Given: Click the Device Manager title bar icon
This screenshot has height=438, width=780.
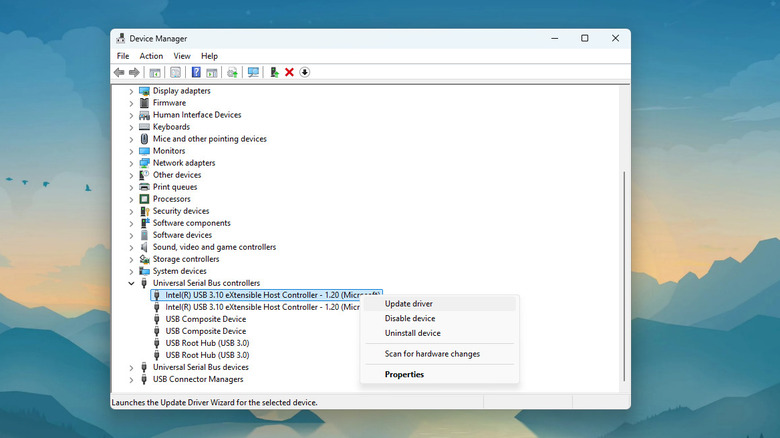Looking at the screenshot, I should [x=121, y=38].
